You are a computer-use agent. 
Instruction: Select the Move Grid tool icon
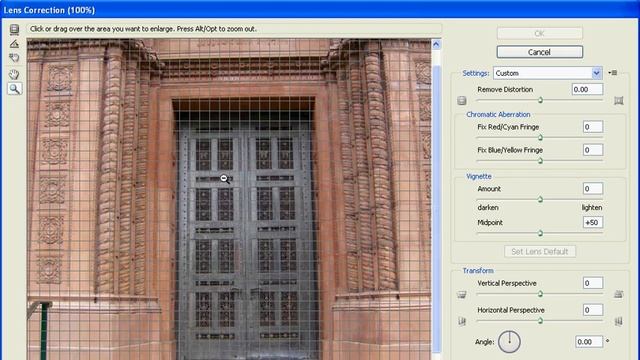click(x=14, y=58)
